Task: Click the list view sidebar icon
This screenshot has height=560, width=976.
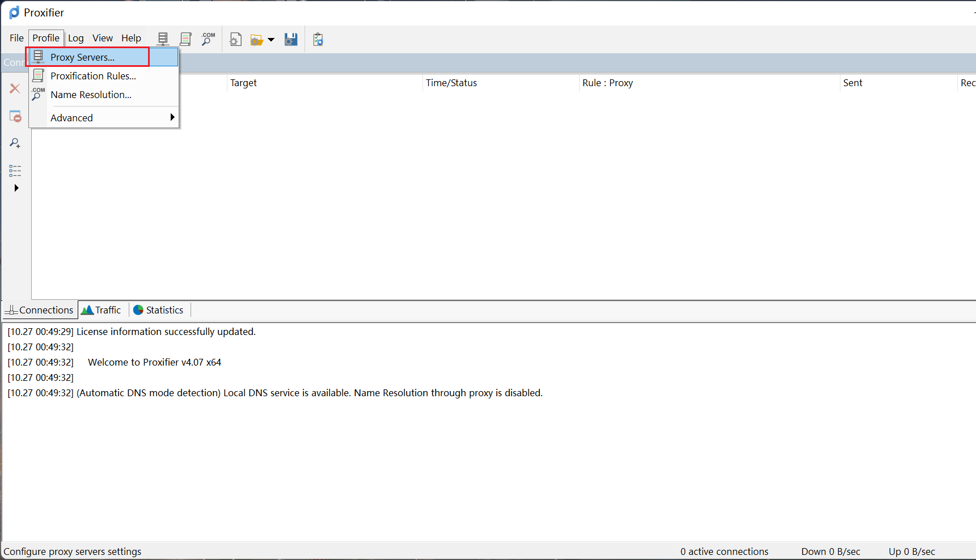Action: (x=15, y=171)
